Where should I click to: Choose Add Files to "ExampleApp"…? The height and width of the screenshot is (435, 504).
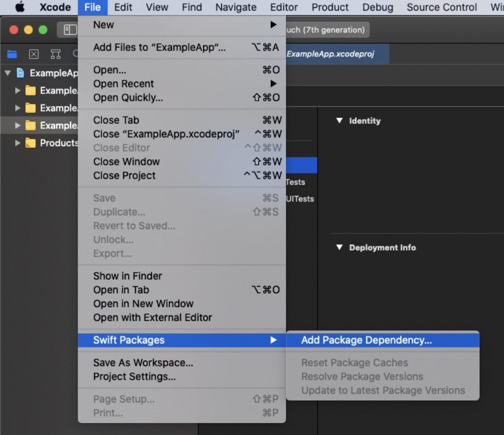(x=182, y=47)
